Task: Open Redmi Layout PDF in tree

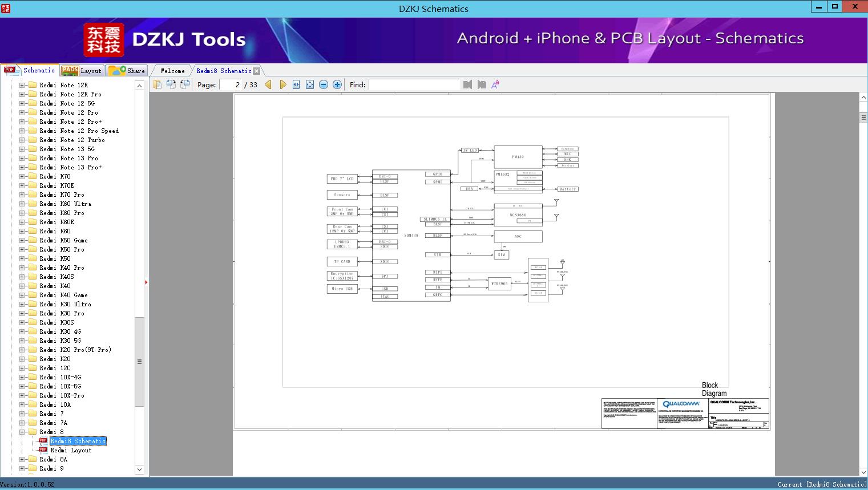Action: pos(71,450)
